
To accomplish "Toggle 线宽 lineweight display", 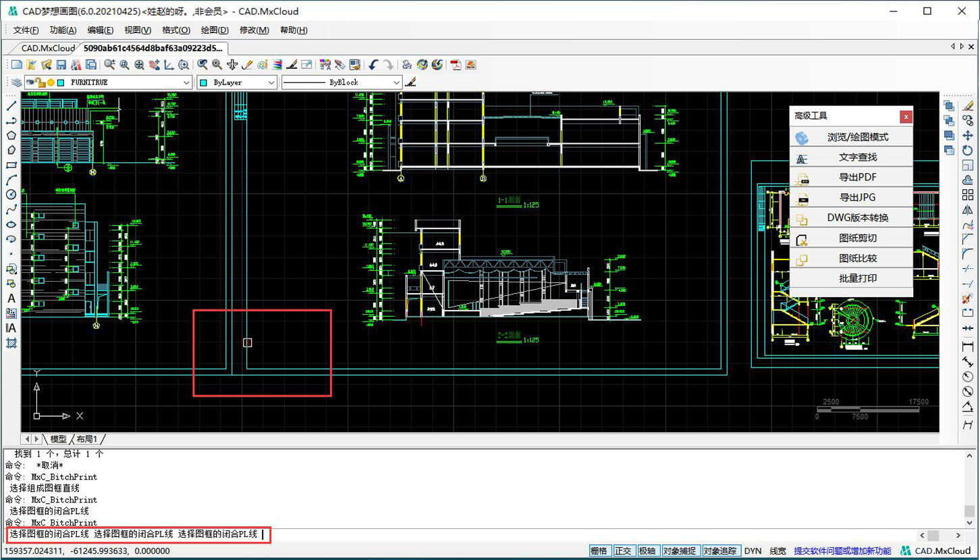I will click(x=778, y=551).
